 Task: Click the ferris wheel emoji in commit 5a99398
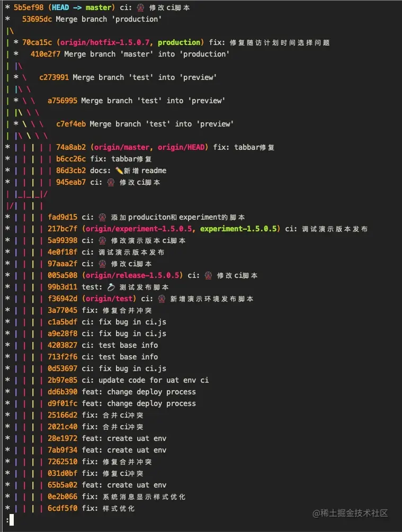point(103,240)
